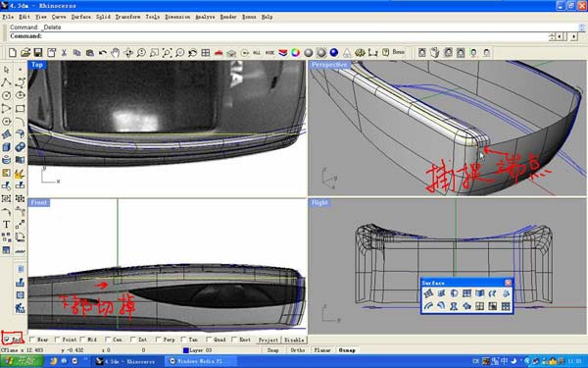The width and height of the screenshot is (588, 368).
Task: Click the Open file folder icon
Action: tap(25, 53)
